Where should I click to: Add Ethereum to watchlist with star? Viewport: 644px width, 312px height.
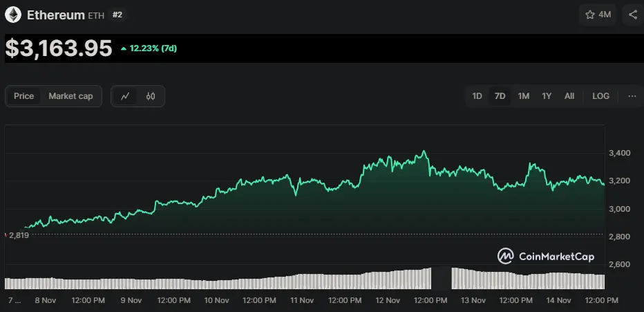[x=590, y=15]
